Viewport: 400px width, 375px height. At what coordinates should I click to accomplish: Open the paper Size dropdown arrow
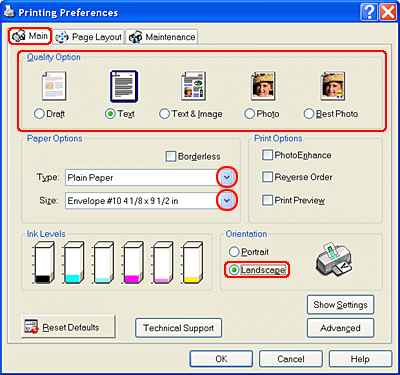pos(227,200)
